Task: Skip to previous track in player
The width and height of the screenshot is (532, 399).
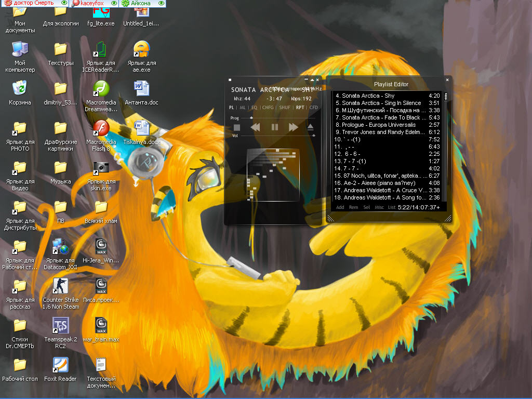Action: click(x=255, y=127)
